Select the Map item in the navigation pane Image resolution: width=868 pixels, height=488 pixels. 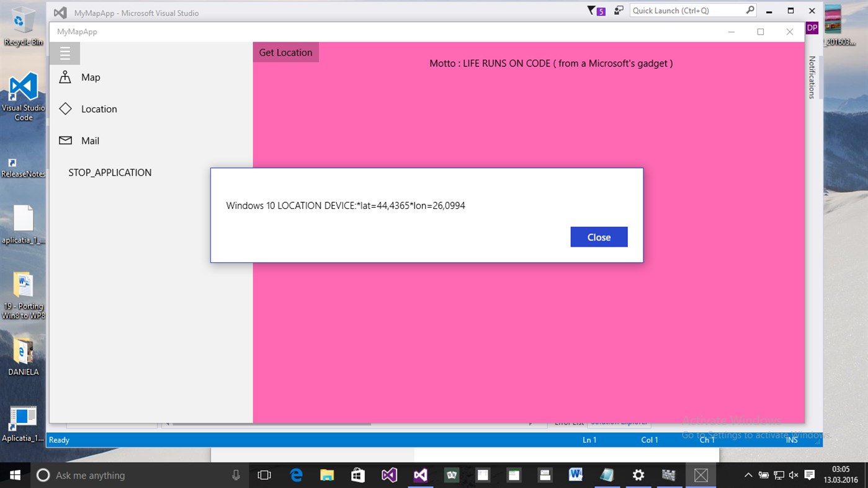(x=91, y=77)
